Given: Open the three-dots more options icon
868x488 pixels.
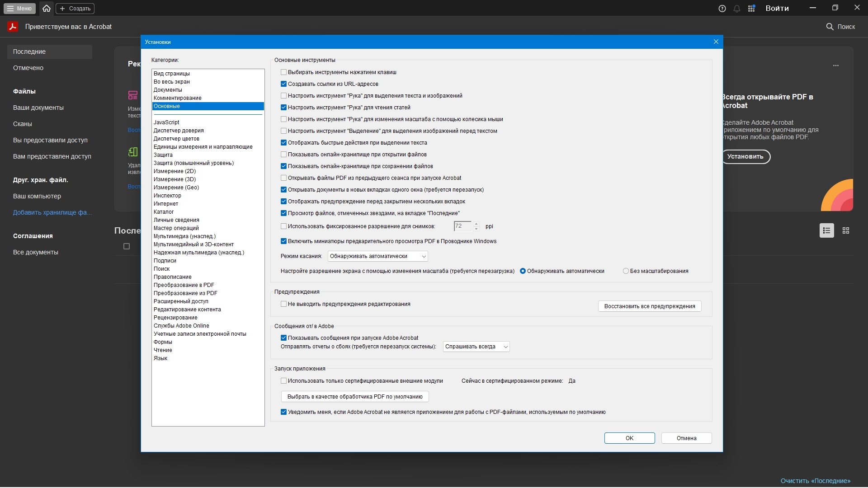Looking at the screenshot, I should point(835,66).
